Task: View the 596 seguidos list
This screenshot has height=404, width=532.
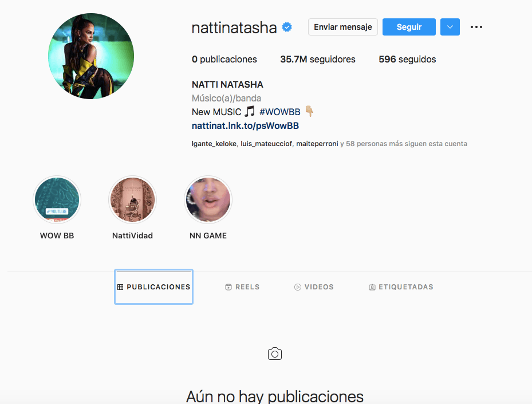Action: pos(407,59)
